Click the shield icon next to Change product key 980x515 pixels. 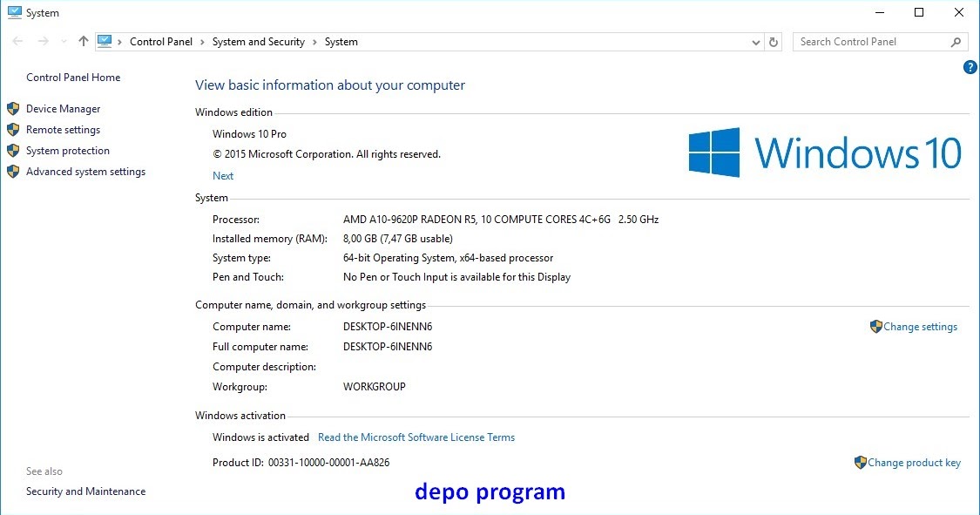(862, 463)
